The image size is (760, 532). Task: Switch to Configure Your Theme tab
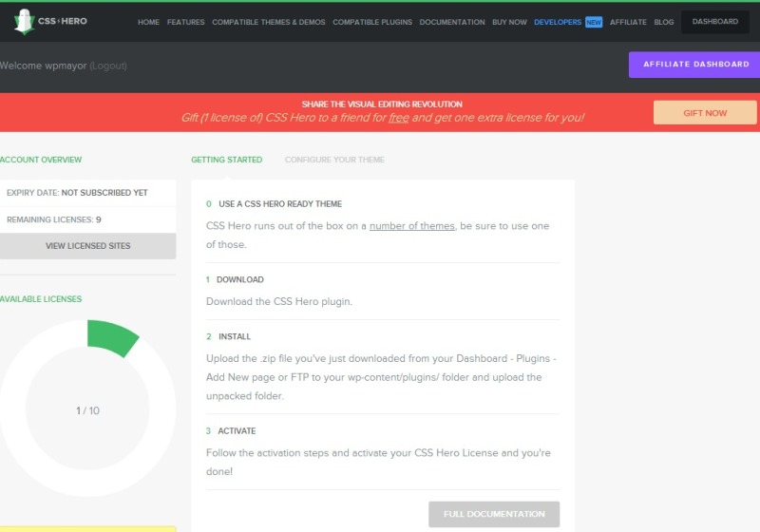334,160
